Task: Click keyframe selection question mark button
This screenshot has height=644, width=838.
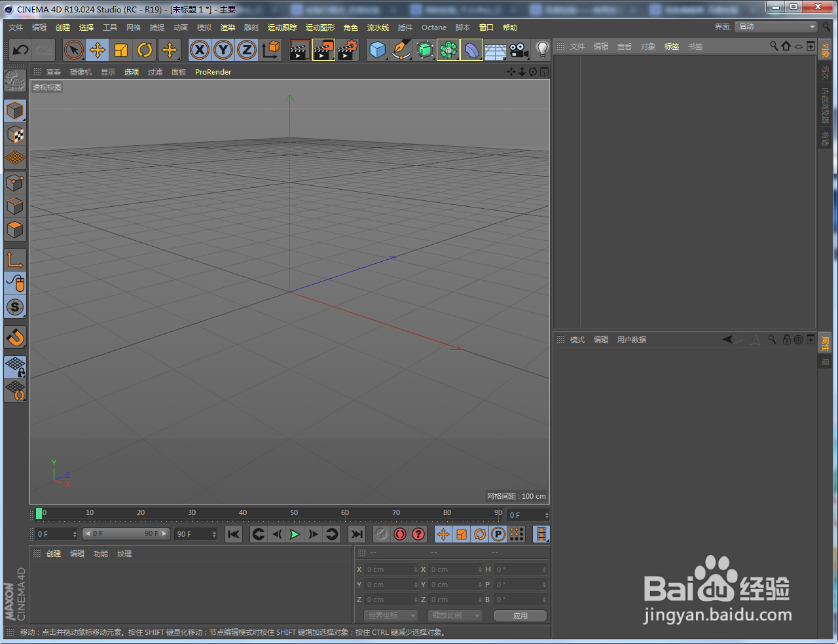Action: pyautogui.click(x=418, y=534)
